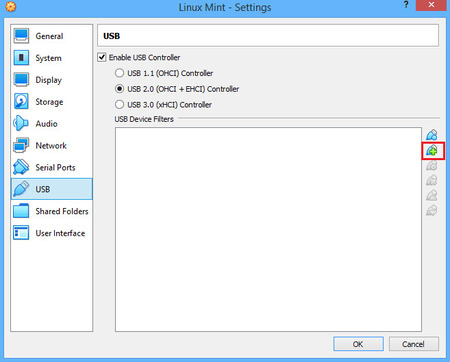Screen dimensions: 450x362
Task: Open the General settings category
Action: tap(51, 36)
